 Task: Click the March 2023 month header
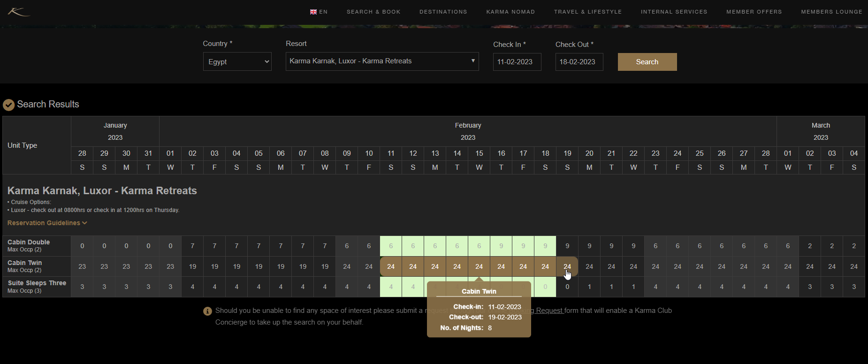click(x=821, y=131)
